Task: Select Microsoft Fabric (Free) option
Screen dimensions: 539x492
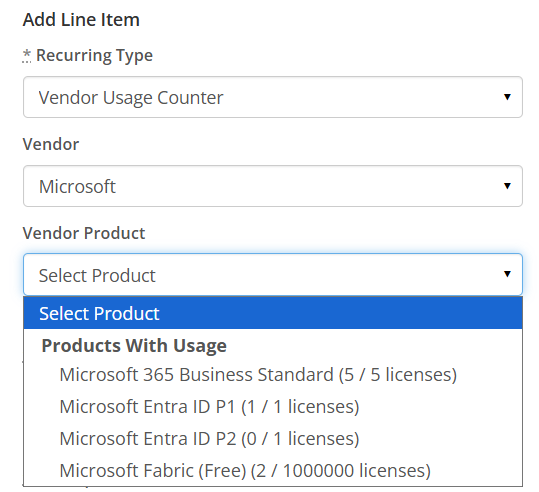Action: [273, 470]
